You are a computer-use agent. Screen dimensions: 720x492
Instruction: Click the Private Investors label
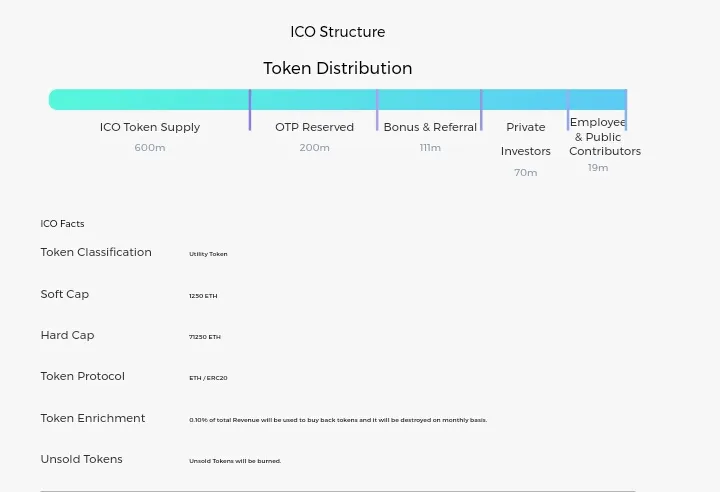pos(526,139)
